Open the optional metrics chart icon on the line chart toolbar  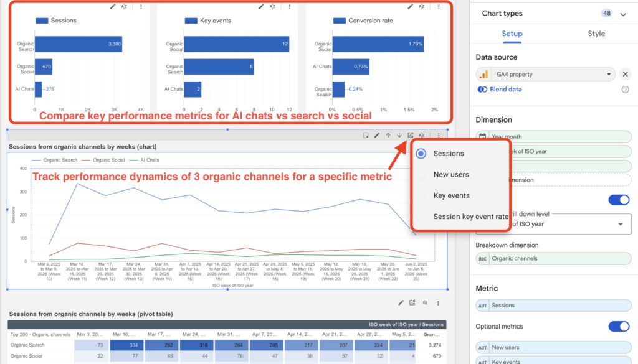[411, 135]
